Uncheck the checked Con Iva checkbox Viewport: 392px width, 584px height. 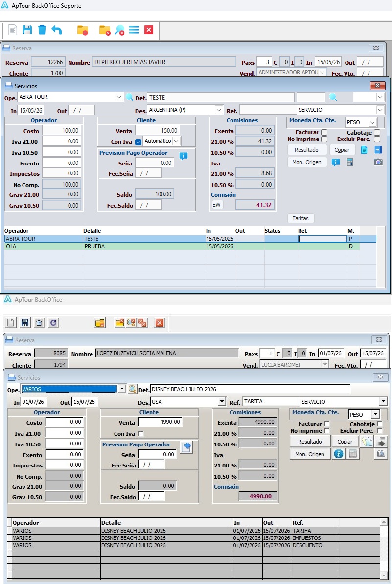tap(138, 142)
